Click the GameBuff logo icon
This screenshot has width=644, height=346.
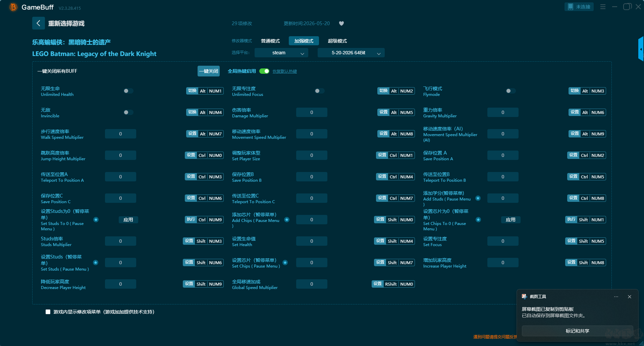[x=13, y=7]
